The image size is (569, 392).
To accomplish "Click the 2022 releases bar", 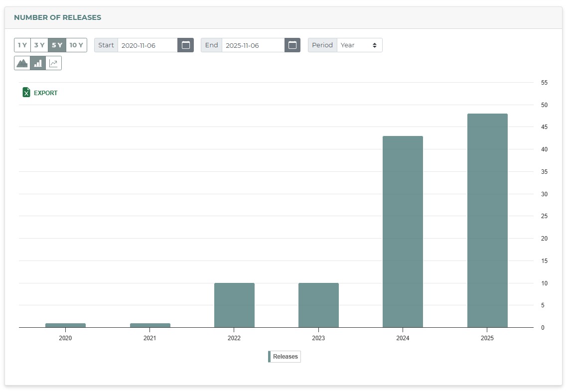I will [x=234, y=305].
